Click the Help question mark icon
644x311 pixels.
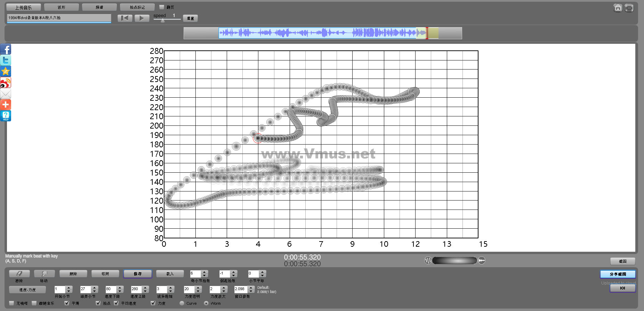point(6,116)
